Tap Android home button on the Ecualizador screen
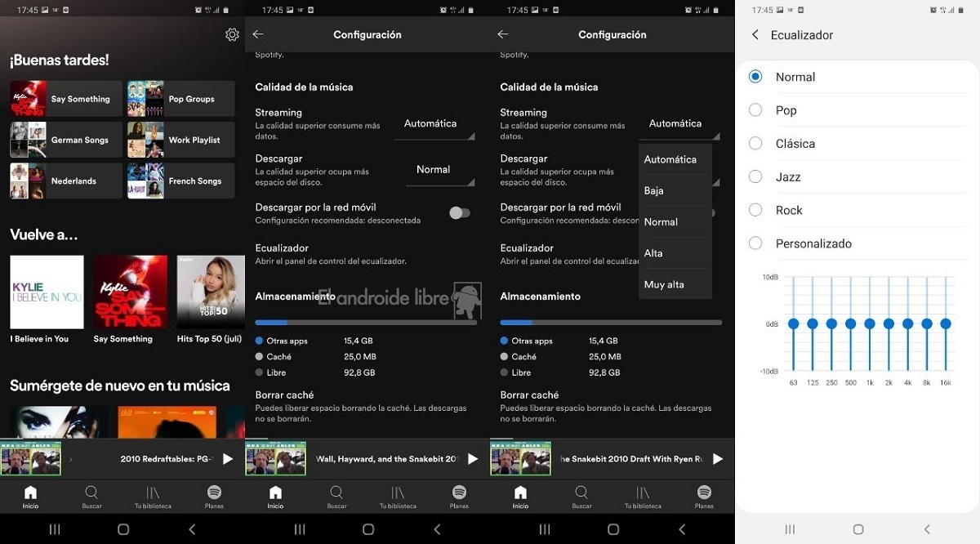This screenshot has width=980, height=544. [x=858, y=529]
